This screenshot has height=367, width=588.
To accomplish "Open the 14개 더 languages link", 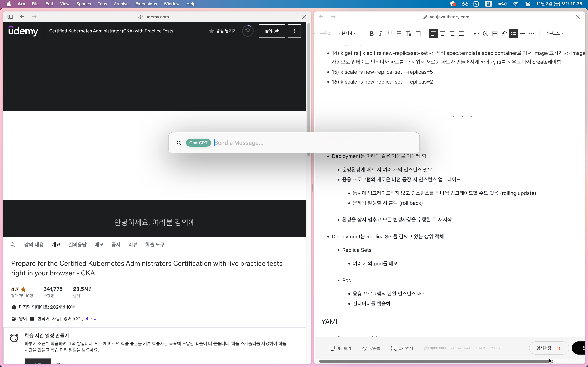I will pyautogui.click(x=91, y=319).
